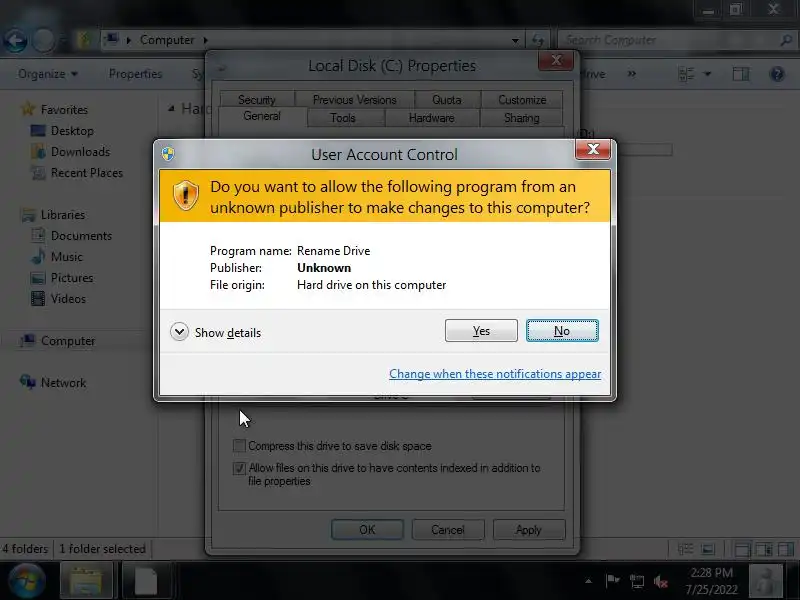
Task: Collapse the Hard Disk Drives group arrow
Action: point(171,108)
